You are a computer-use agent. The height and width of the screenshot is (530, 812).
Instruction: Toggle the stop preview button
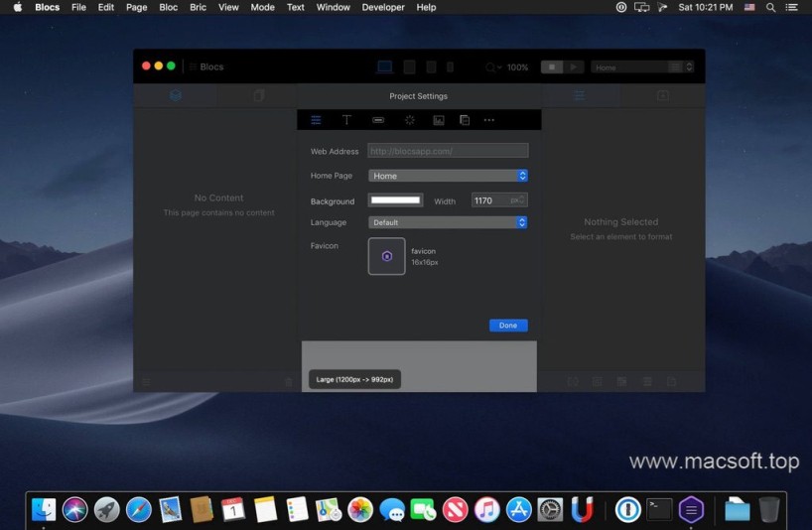pyautogui.click(x=552, y=67)
